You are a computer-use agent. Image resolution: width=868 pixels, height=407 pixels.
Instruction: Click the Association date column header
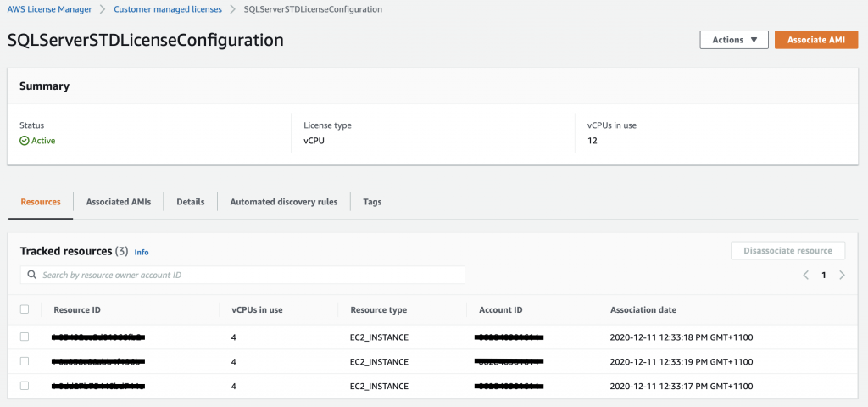[x=643, y=310]
